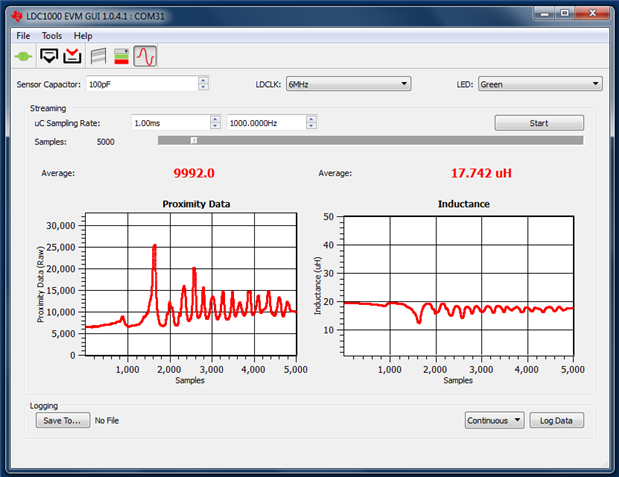Click the 1000.0000Hz sampling frequency field

point(265,123)
